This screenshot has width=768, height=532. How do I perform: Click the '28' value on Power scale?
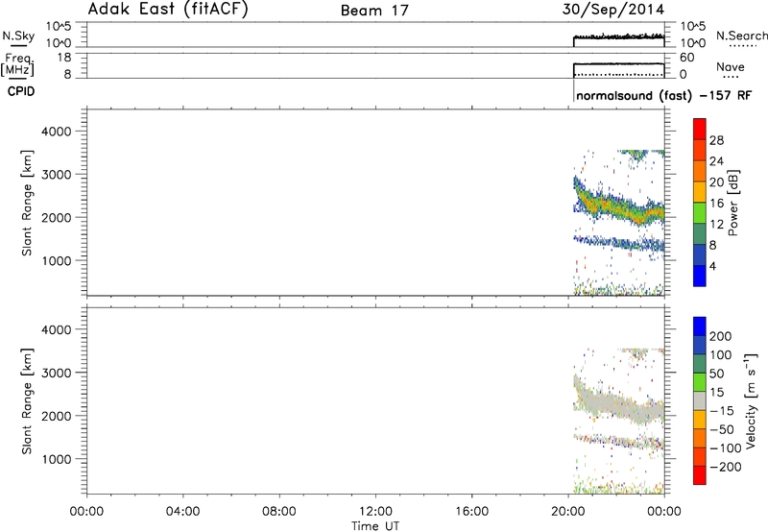coord(716,140)
